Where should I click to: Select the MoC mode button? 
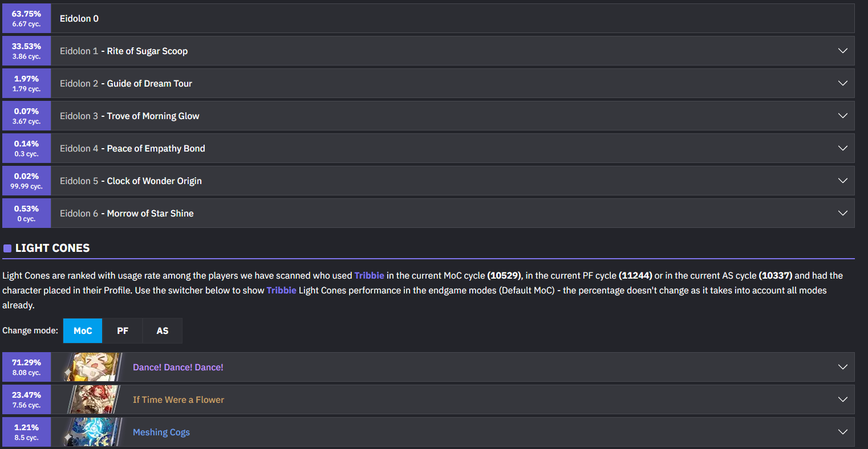[83, 330]
